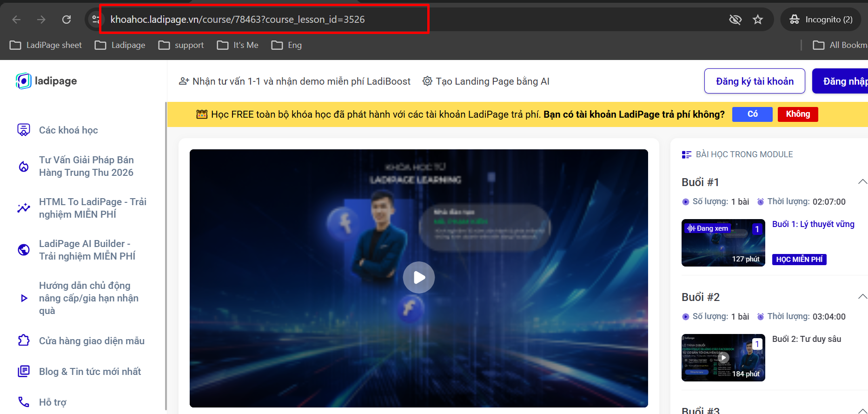Click the flame icon for Tư Vấn Giải Pháp

click(24, 166)
